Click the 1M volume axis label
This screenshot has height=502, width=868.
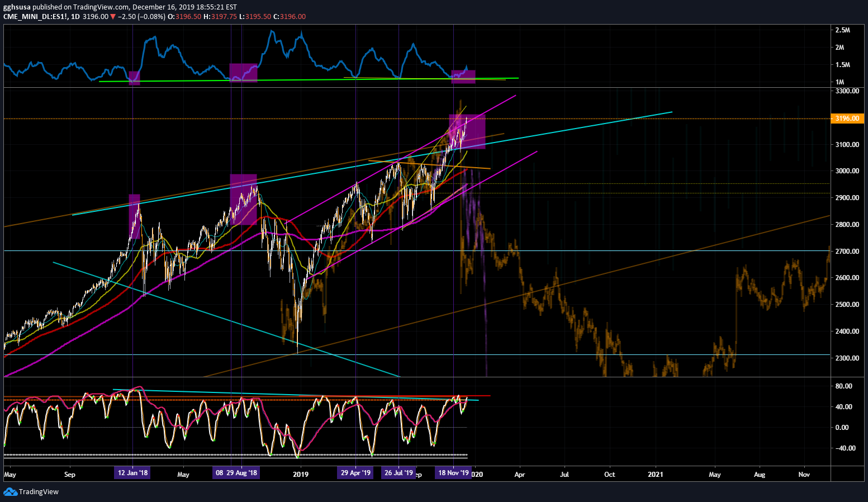839,82
